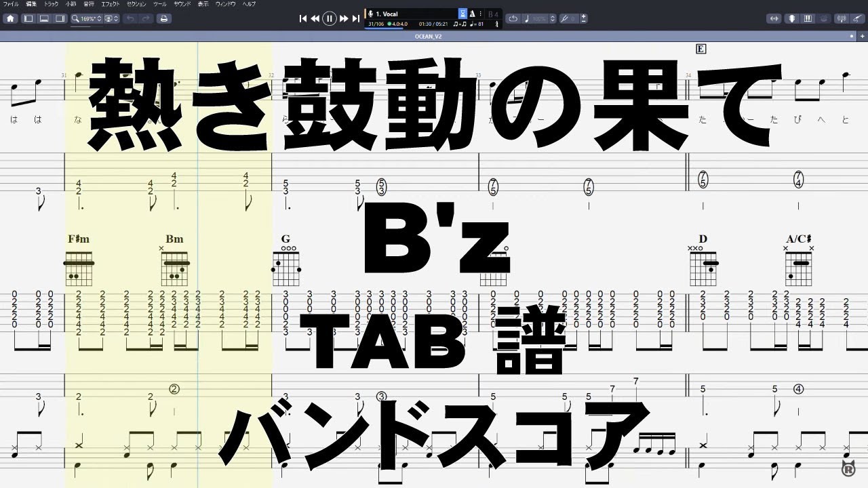868x488 pixels.
Task: Open the セクション menu
Action: tap(137, 4)
